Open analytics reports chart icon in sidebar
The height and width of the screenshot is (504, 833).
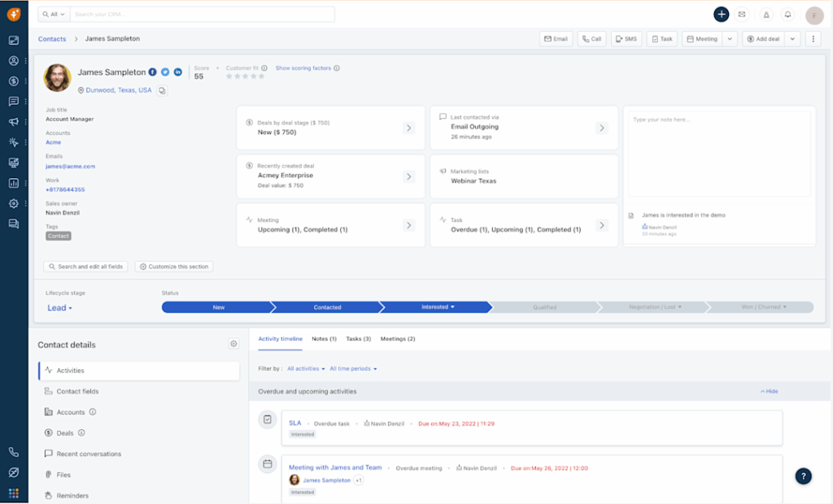pyautogui.click(x=14, y=183)
